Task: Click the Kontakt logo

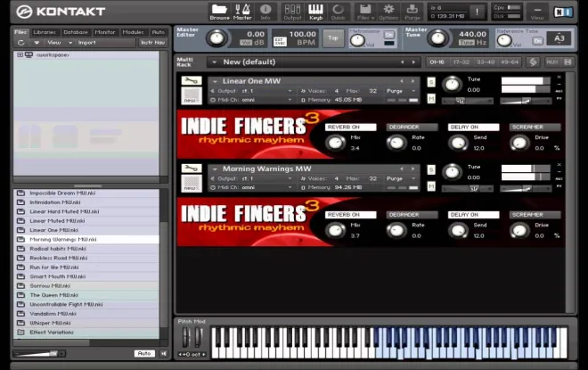Action: pos(61,12)
